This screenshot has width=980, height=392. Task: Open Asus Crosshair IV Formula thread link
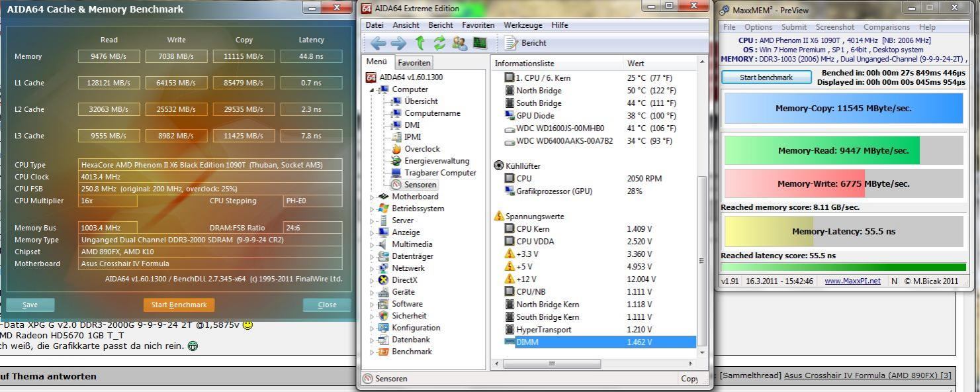868,375
